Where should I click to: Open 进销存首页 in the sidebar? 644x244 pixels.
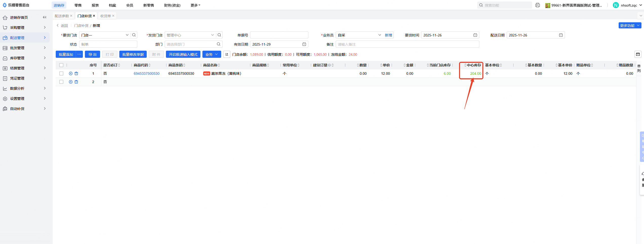[x=19, y=17]
